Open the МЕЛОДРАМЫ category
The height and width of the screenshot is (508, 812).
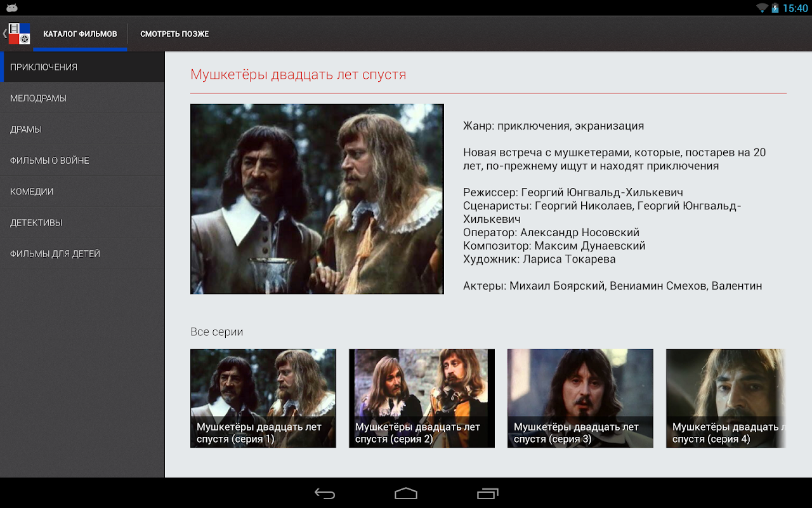tap(82, 98)
